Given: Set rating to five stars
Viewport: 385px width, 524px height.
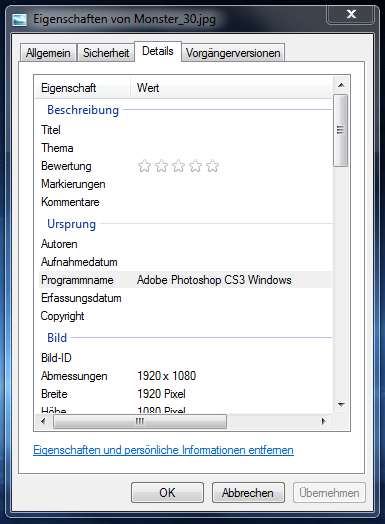Looking at the screenshot, I should [x=213, y=166].
